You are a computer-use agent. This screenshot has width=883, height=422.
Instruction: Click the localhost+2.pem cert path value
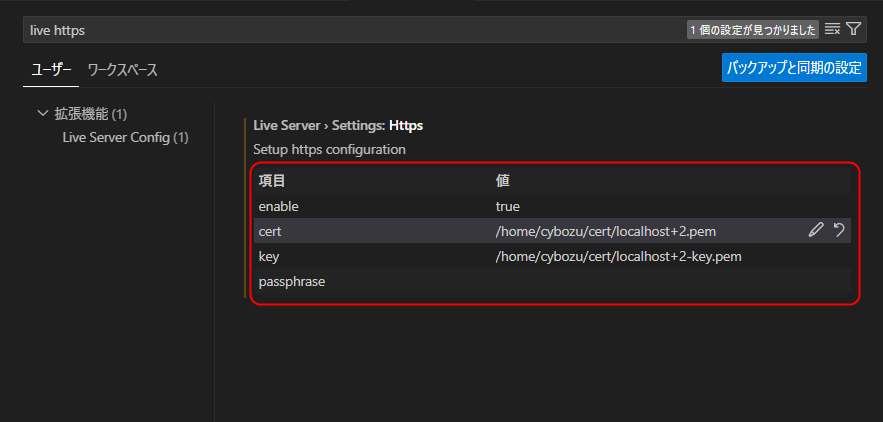tap(606, 231)
